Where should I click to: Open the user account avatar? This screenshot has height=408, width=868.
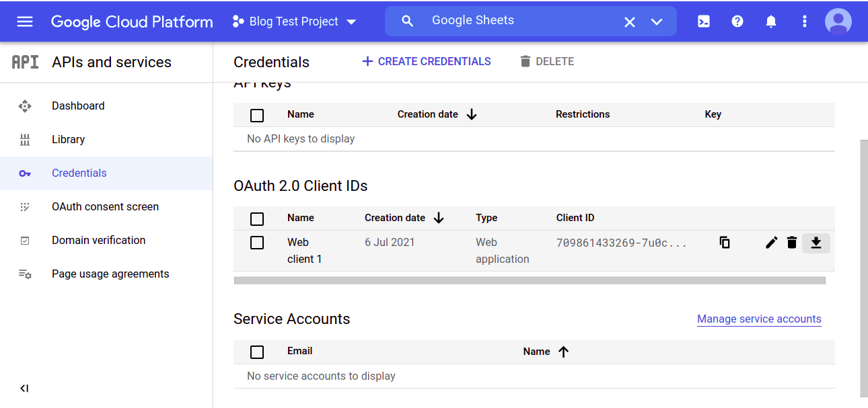838,22
